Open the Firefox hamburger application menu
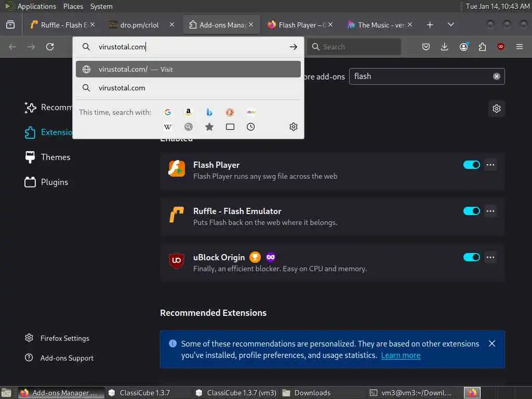Viewport: 532px width, 399px height. [x=520, y=47]
